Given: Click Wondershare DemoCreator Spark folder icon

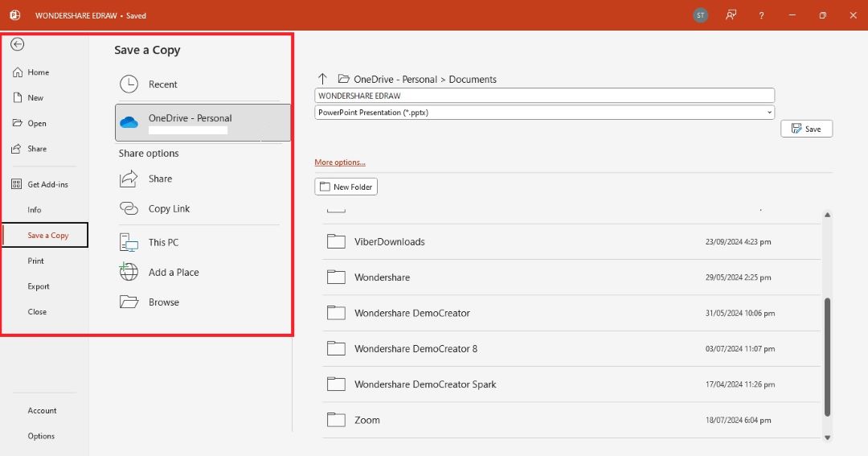Looking at the screenshot, I should pyautogui.click(x=336, y=384).
